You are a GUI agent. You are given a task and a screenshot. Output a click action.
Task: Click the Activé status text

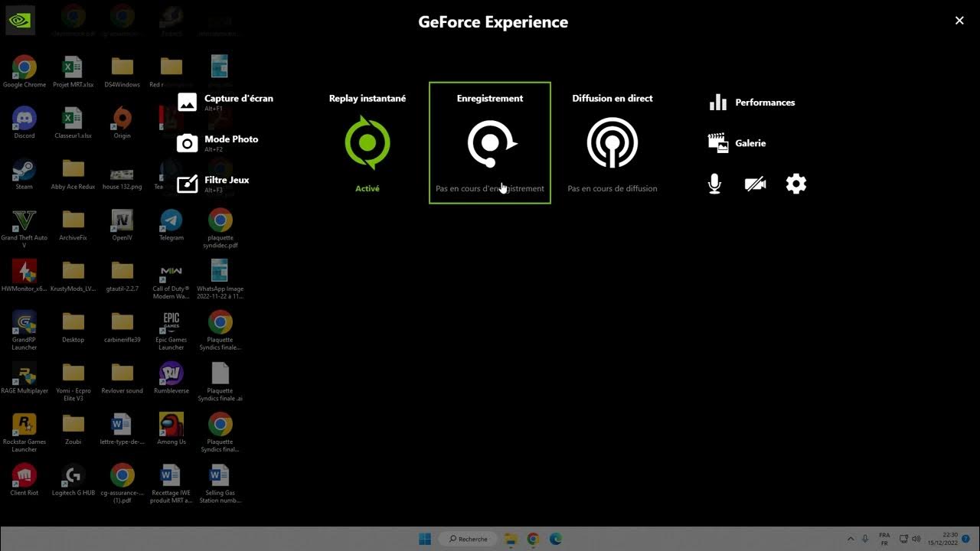[367, 188]
